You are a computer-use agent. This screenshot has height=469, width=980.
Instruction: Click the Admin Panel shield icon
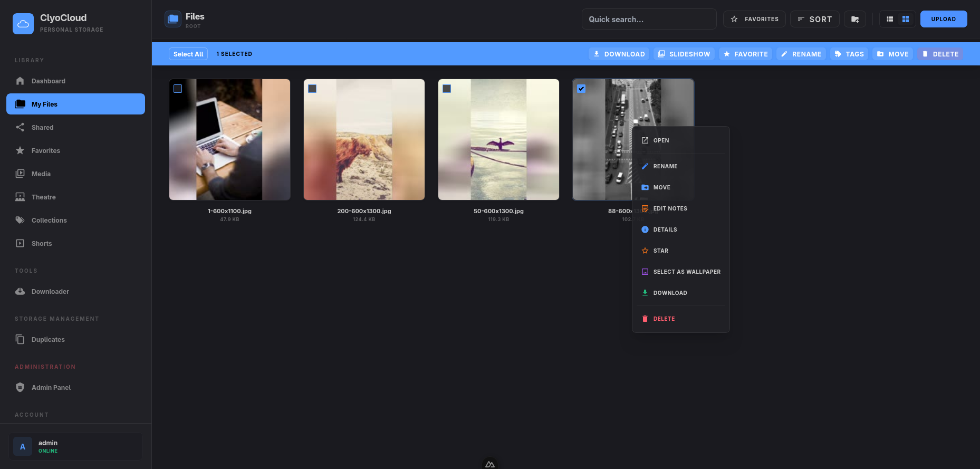[x=20, y=387]
